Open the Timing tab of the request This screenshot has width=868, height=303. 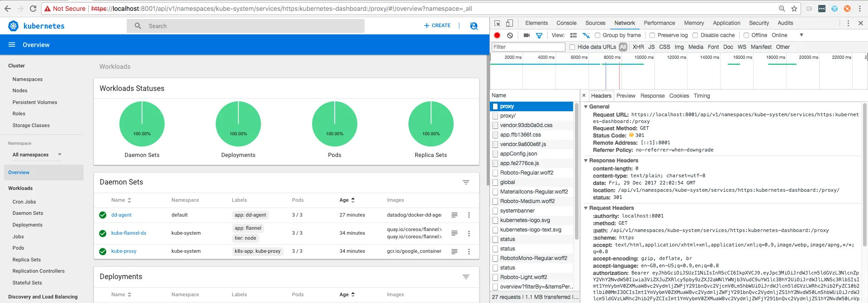tap(702, 96)
